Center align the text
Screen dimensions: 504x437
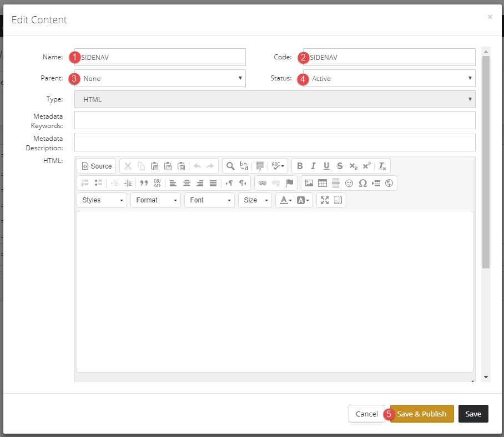187,183
